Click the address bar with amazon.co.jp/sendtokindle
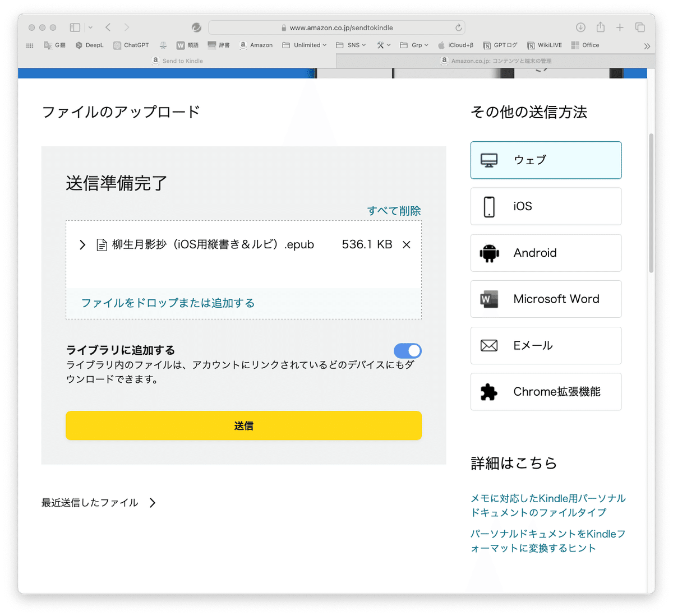 336,27
